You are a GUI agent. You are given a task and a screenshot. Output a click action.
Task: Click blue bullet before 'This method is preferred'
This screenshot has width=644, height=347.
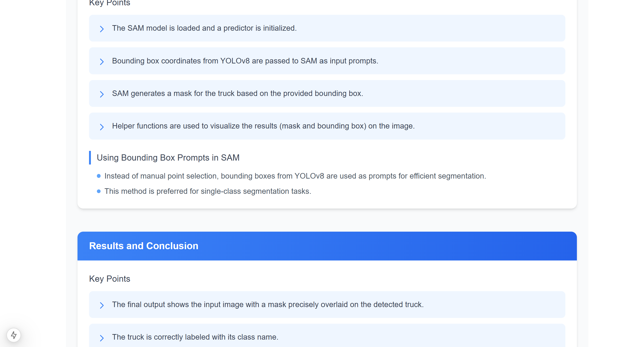click(x=99, y=191)
